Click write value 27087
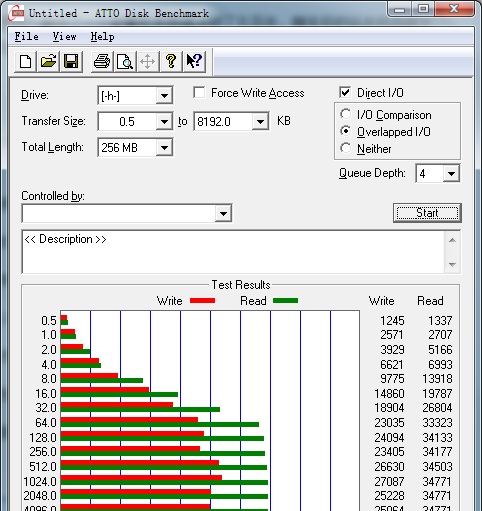 tap(389, 482)
